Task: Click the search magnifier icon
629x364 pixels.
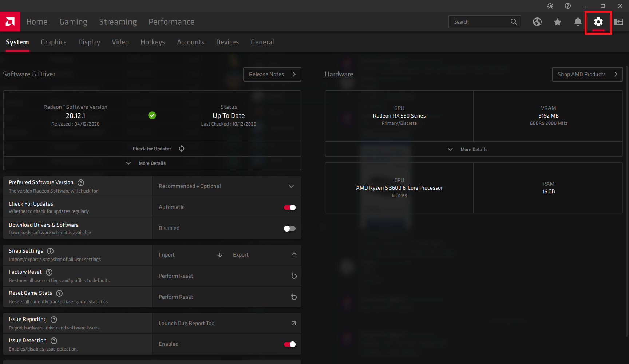Action: 514,22
